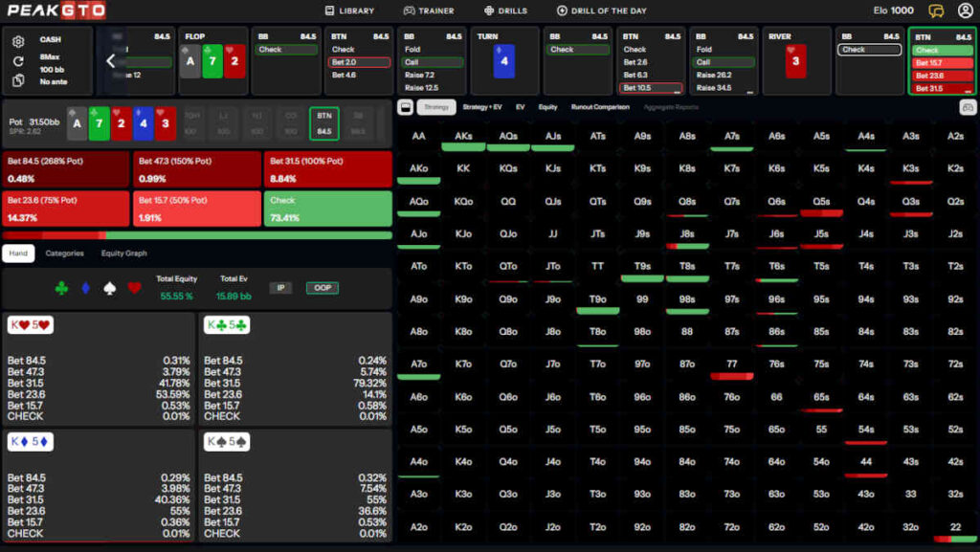This screenshot has width=980, height=552.
Task: Click the green 7 card in FLOP panel
Action: (212, 61)
